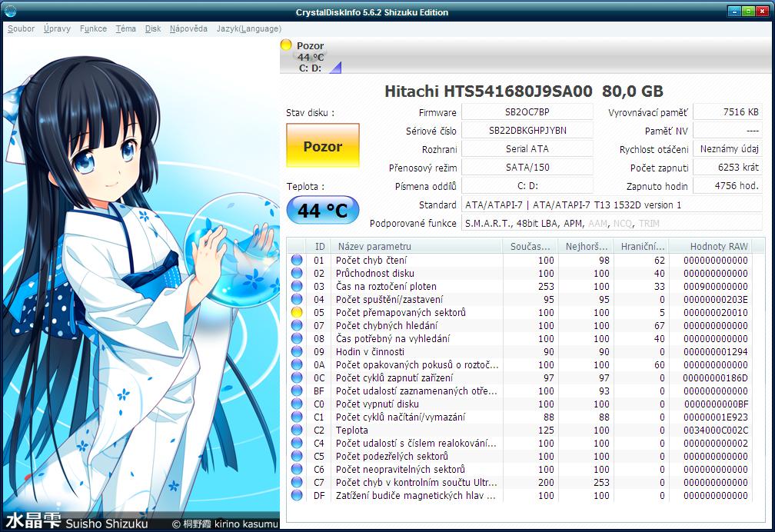Click status icon for row 02 Průchodnost disku
Image resolution: width=775 pixels, height=532 pixels.
tap(297, 273)
